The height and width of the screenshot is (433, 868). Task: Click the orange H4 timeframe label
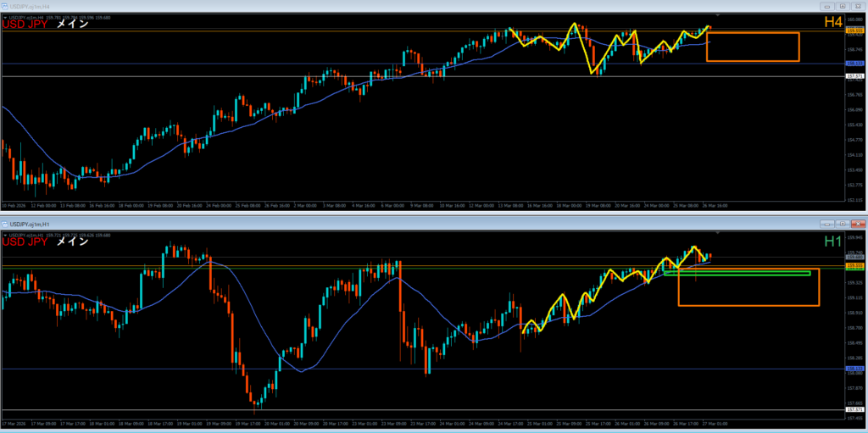click(833, 23)
